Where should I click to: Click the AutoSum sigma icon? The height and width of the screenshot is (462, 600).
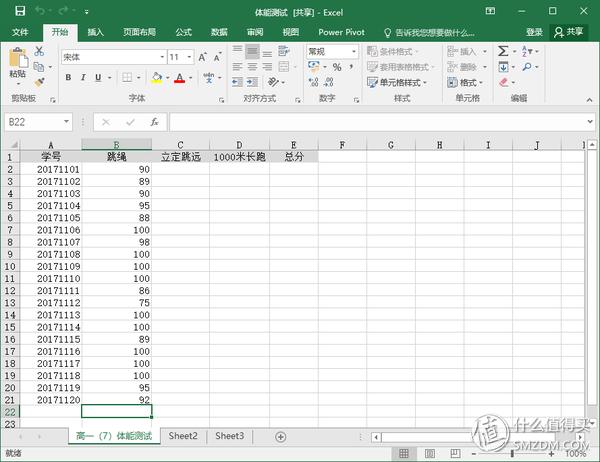point(505,51)
